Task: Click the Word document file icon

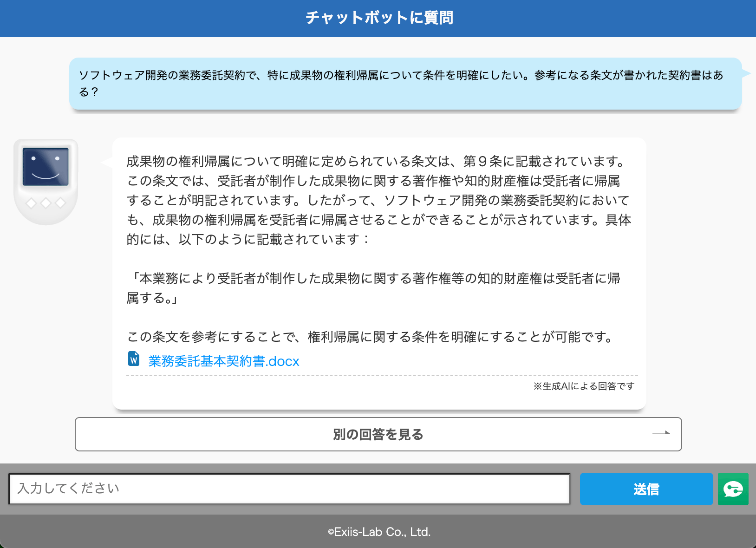Action: [134, 359]
